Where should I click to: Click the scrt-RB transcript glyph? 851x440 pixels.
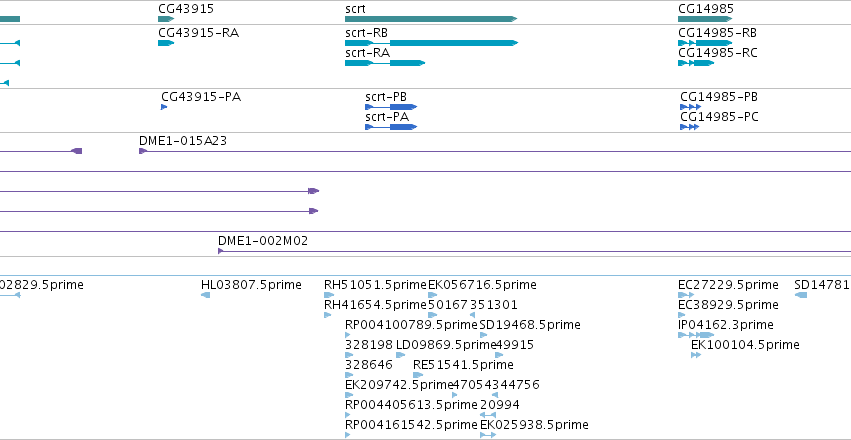(431, 43)
